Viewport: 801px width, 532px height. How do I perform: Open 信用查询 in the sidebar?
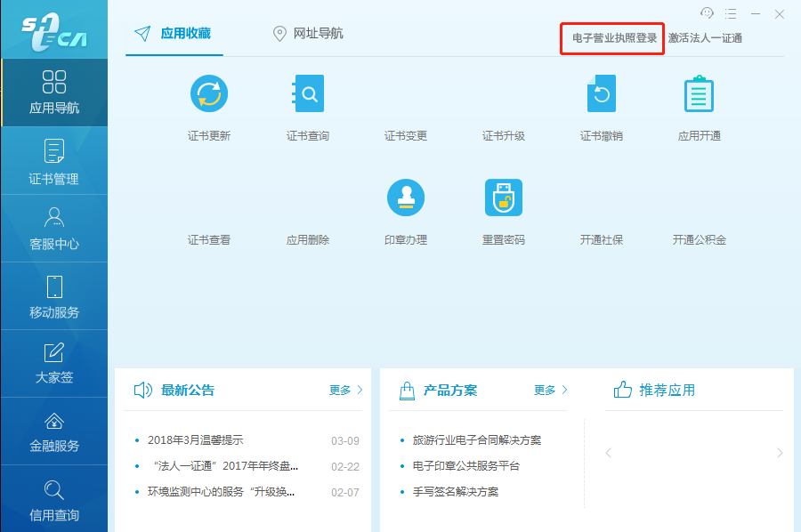(54, 499)
